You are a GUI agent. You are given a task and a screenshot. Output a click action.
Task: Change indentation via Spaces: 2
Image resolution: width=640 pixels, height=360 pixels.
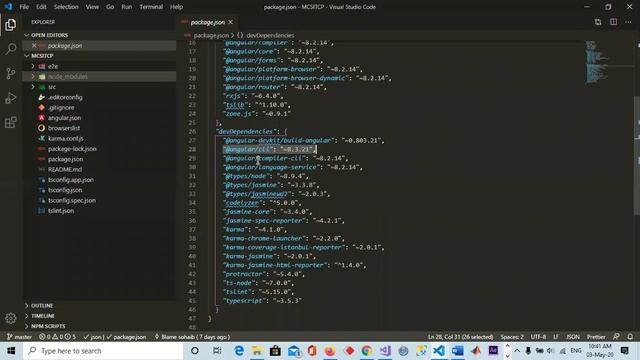(512, 337)
